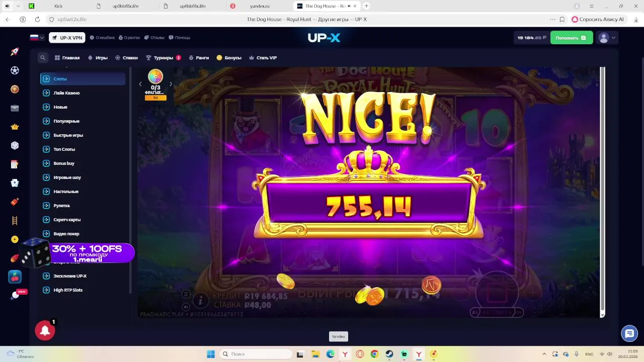Open the language flag dropdown
644x362 pixels.
37,38
